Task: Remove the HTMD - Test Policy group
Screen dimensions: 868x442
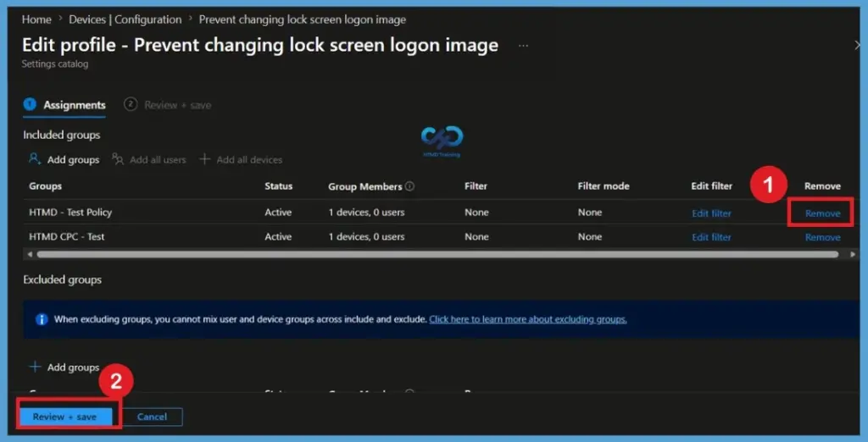Action: pyautogui.click(x=822, y=213)
